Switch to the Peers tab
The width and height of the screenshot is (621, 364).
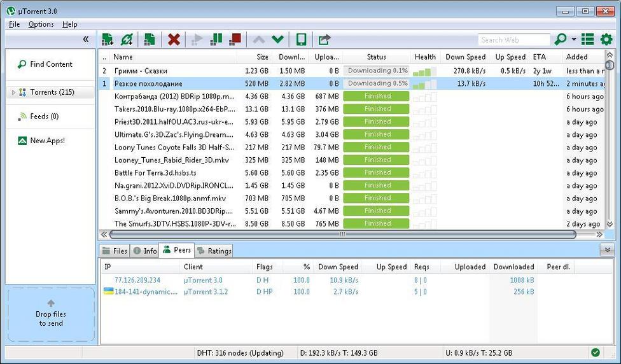[x=177, y=250]
